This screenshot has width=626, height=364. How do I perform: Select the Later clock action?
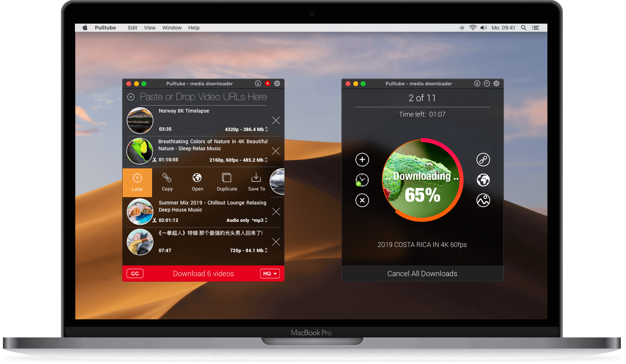tap(137, 182)
